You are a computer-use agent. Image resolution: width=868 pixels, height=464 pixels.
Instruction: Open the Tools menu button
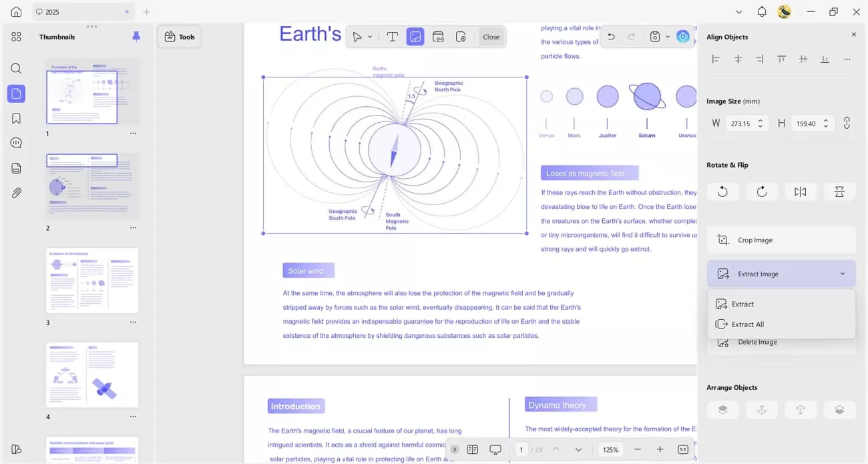point(179,37)
